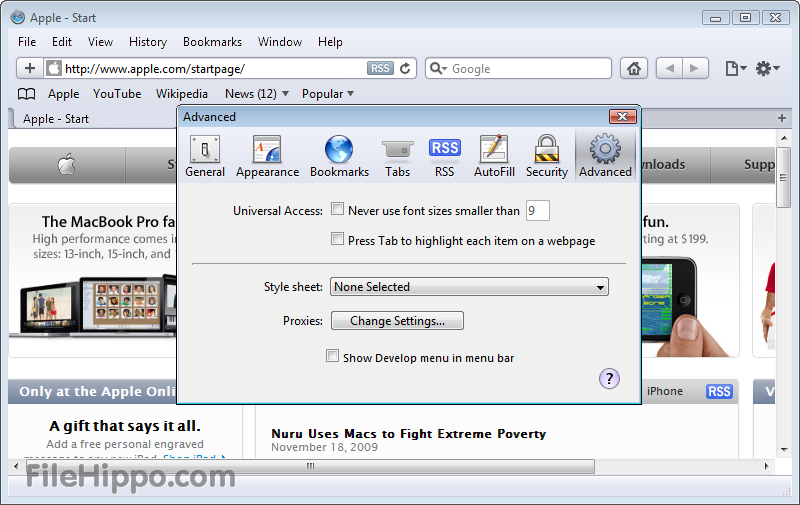The height and width of the screenshot is (505, 800).
Task: Navigate back to previous page
Action: click(669, 68)
